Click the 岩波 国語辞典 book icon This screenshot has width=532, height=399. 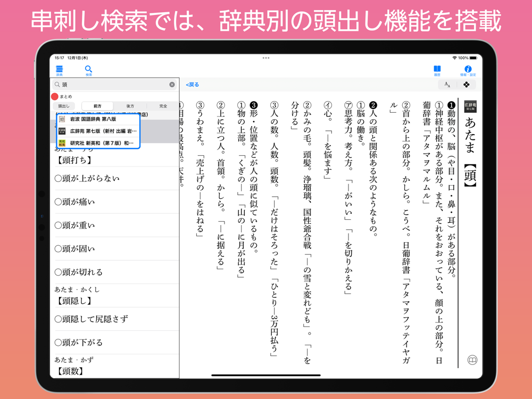point(62,119)
